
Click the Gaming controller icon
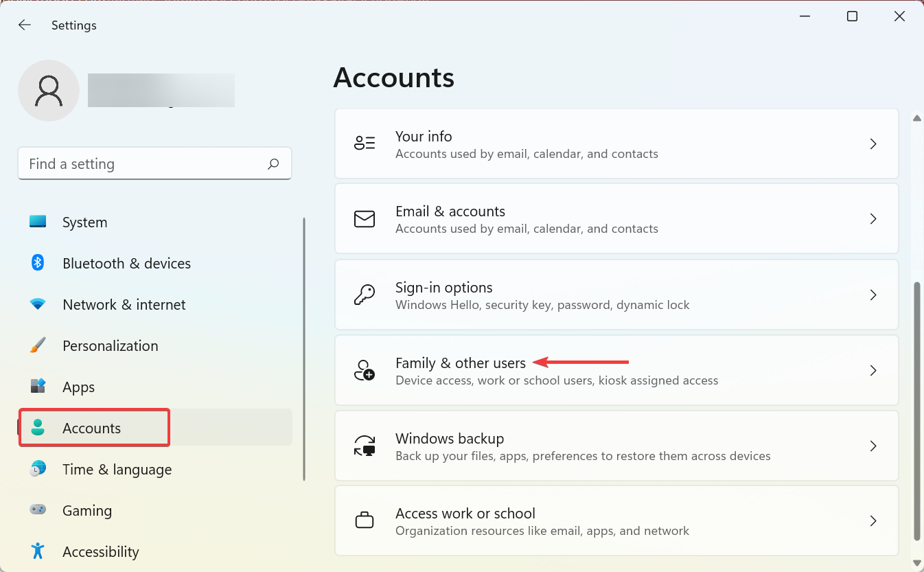click(x=38, y=510)
